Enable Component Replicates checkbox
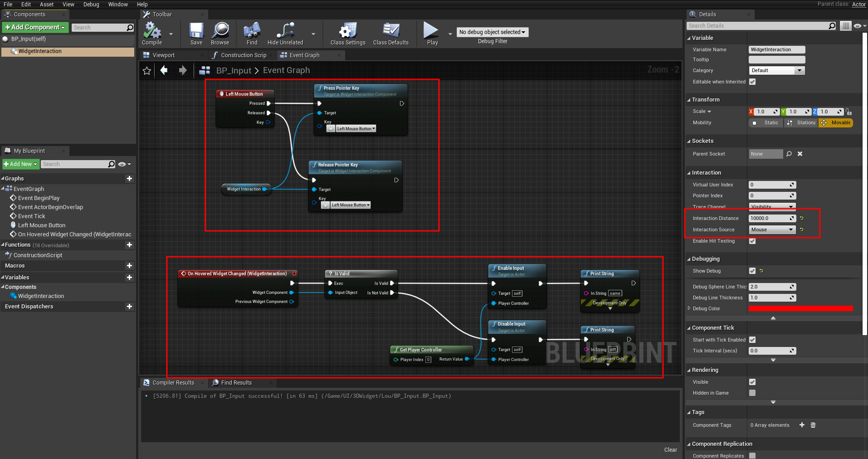 (x=752, y=456)
